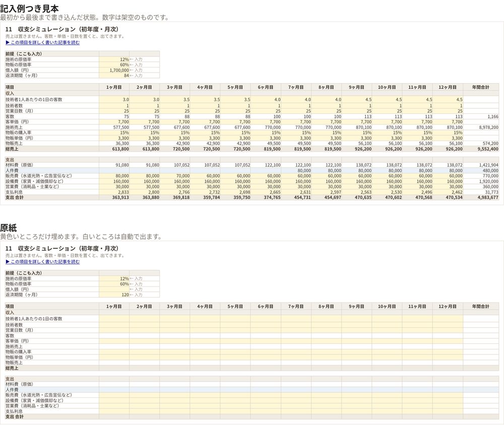Select month 6 expenses total 374,765
Screen dimensions: 504x425
pos(266,197)
